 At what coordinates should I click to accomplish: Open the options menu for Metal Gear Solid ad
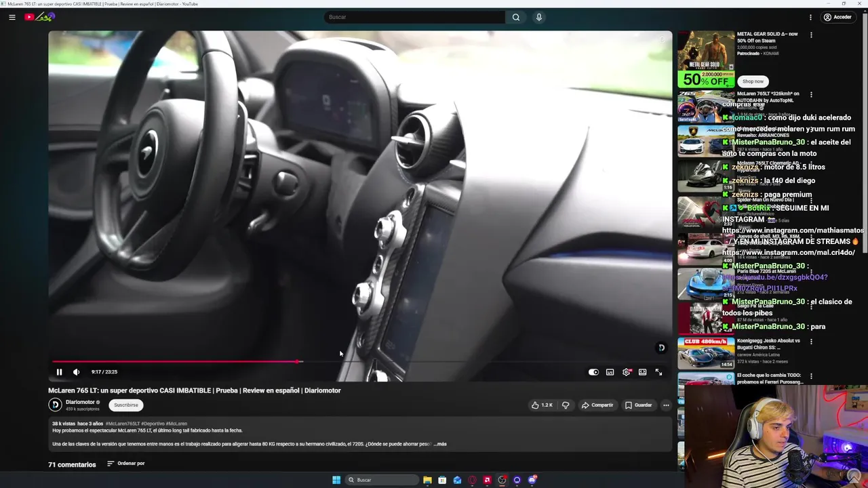tap(811, 35)
